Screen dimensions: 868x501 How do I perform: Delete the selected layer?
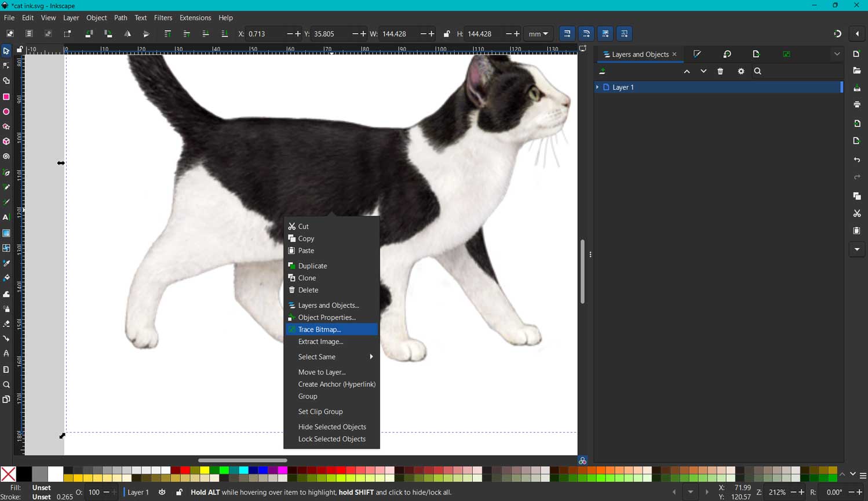click(x=720, y=71)
